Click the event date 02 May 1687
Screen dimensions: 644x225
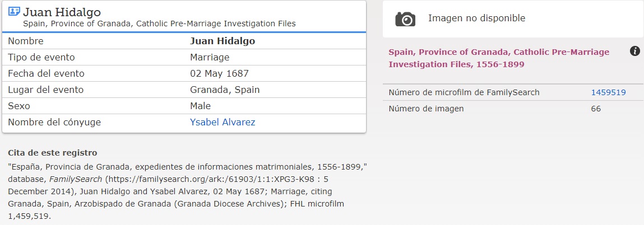click(x=219, y=73)
